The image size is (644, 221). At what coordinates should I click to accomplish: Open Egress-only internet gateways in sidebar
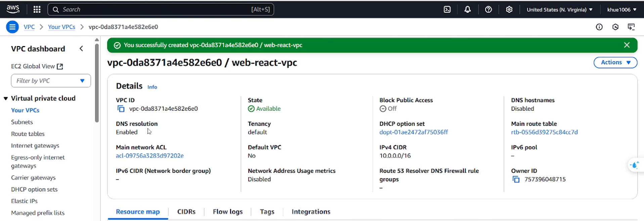coord(38,161)
